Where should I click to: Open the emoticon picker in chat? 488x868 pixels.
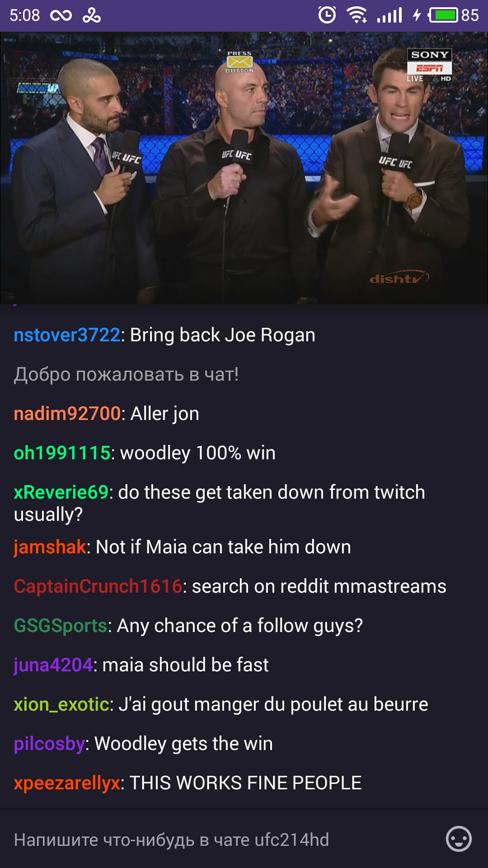459,839
